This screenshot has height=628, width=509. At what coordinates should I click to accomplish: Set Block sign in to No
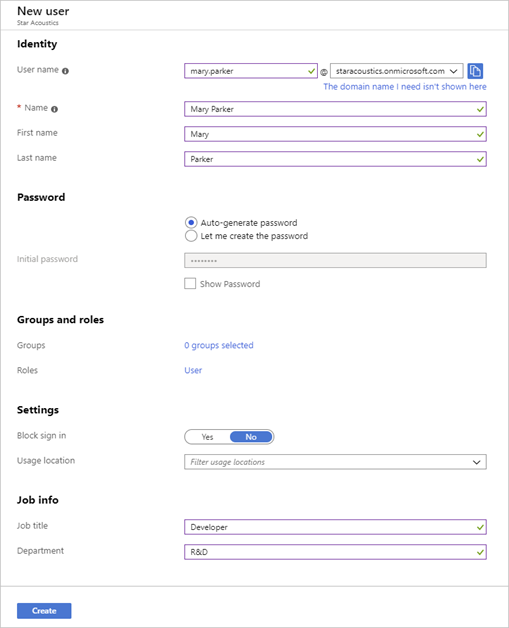251,437
